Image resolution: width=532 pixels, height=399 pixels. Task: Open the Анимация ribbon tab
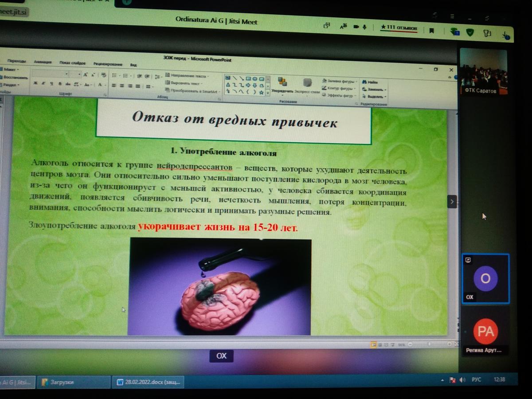click(x=43, y=62)
